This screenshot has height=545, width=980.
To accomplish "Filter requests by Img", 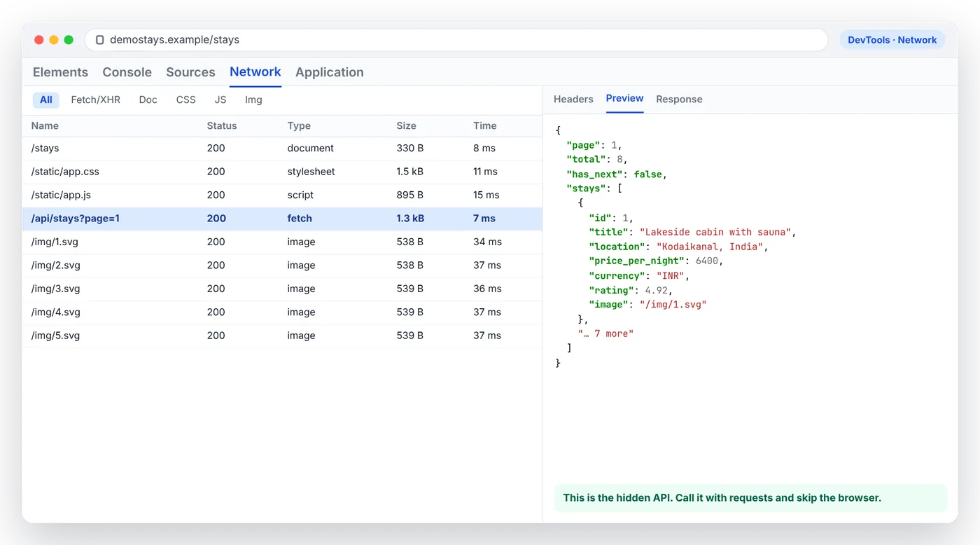I will tap(253, 100).
